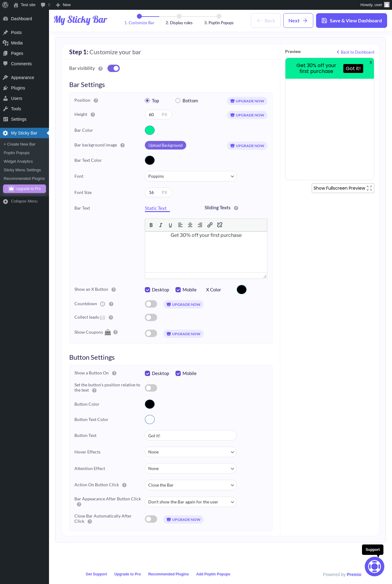Apply bold formatting in the bar text editor

[x=151, y=225]
